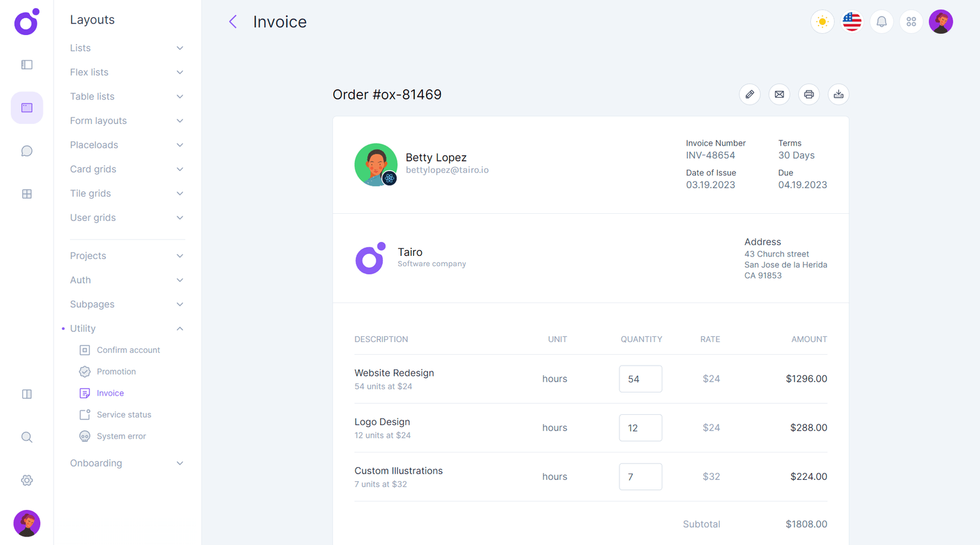Send the invoice via the envelope icon
The width and height of the screenshot is (980, 545).
(779, 94)
